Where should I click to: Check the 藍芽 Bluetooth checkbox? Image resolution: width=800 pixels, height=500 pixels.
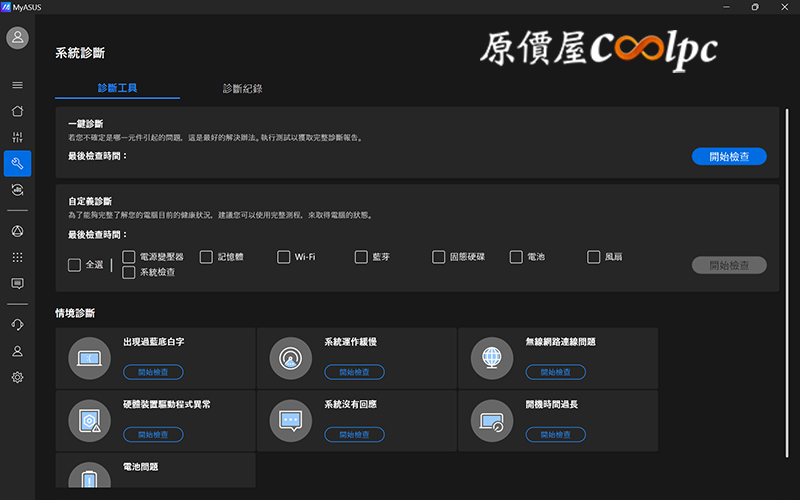tap(361, 257)
